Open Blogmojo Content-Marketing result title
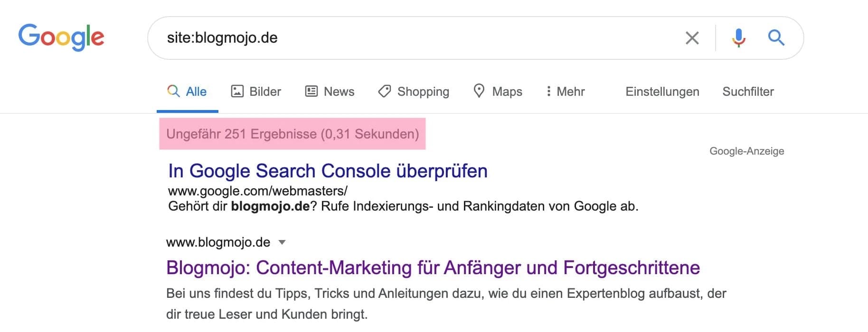The width and height of the screenshot is (868, 332). pyautogui.click(x=433, y=268)
